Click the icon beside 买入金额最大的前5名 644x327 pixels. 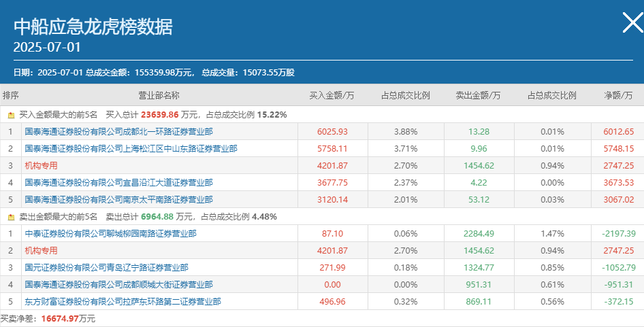[x=11, y=116]
